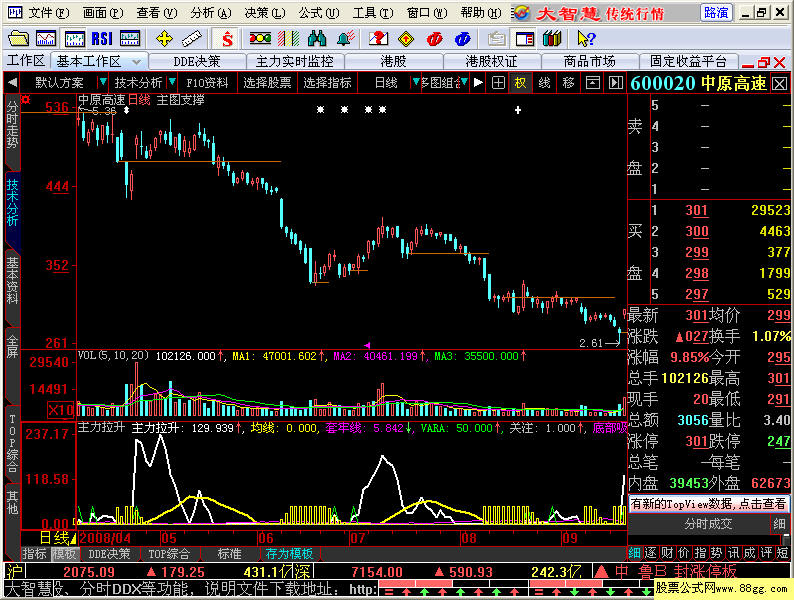Viewport: 794px width, 600px height.
Task: Open file using the folder toolbar icon
Action: [x=19, y=38]
